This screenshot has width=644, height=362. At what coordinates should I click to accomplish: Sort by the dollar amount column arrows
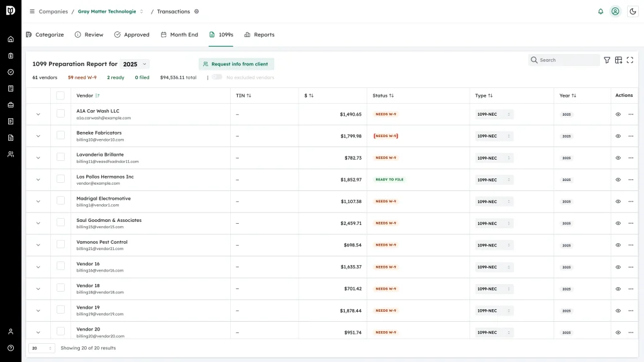(311, 96)
